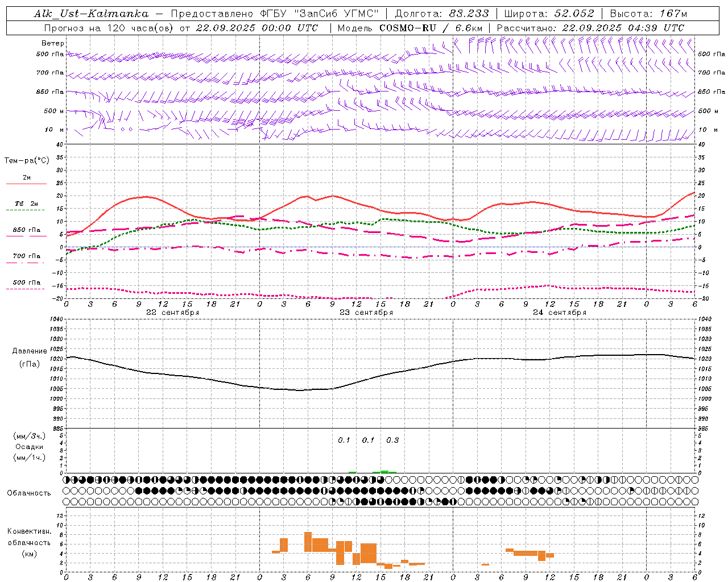728x582 pixels.
Task: Click the Осадки precipitation label
Action: click(x=30, y=447)
